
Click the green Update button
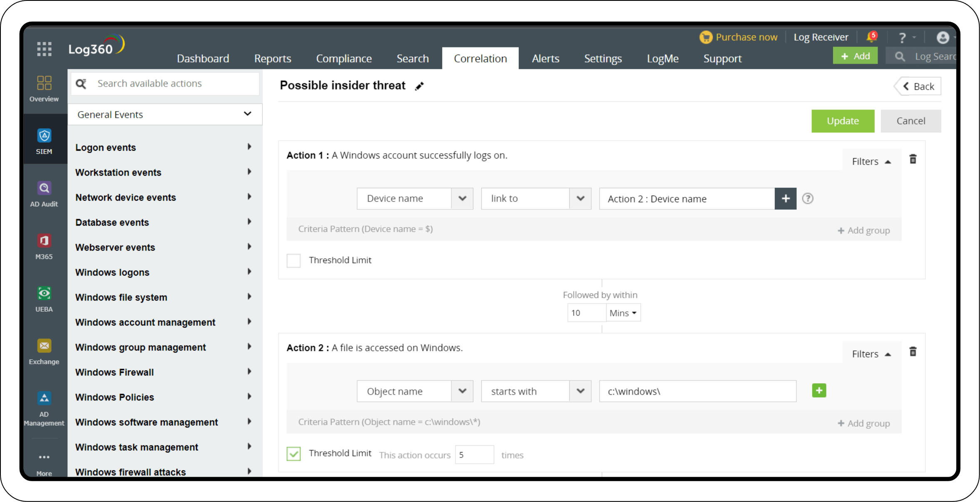[843, 121]
